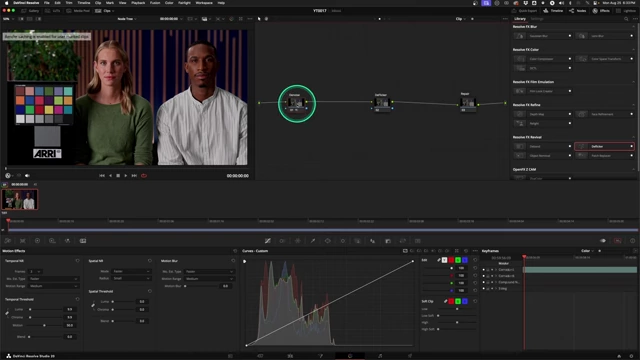The width and height of the screenshot is (640, 360).
Task: Toggle the Effects panel button
Action: click(601, 11)
